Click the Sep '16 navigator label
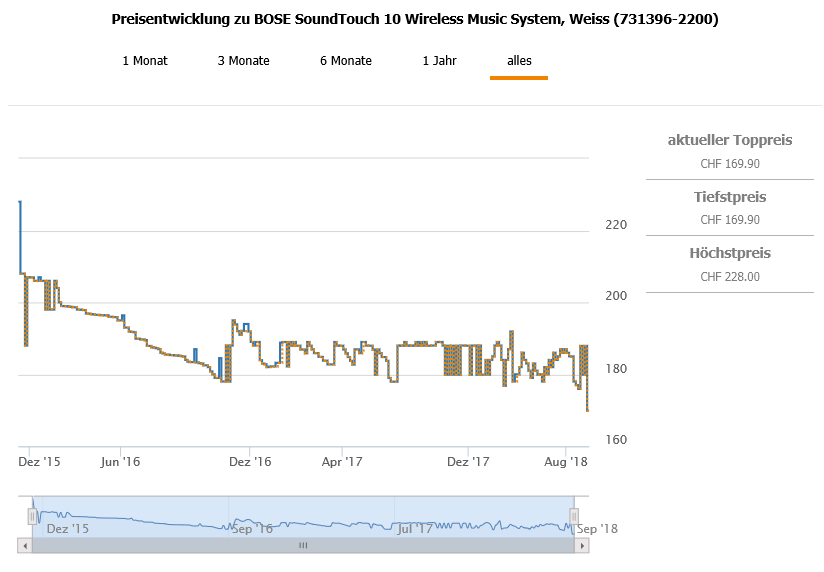This screenshot has height=572, width=824. pos(251,528)
